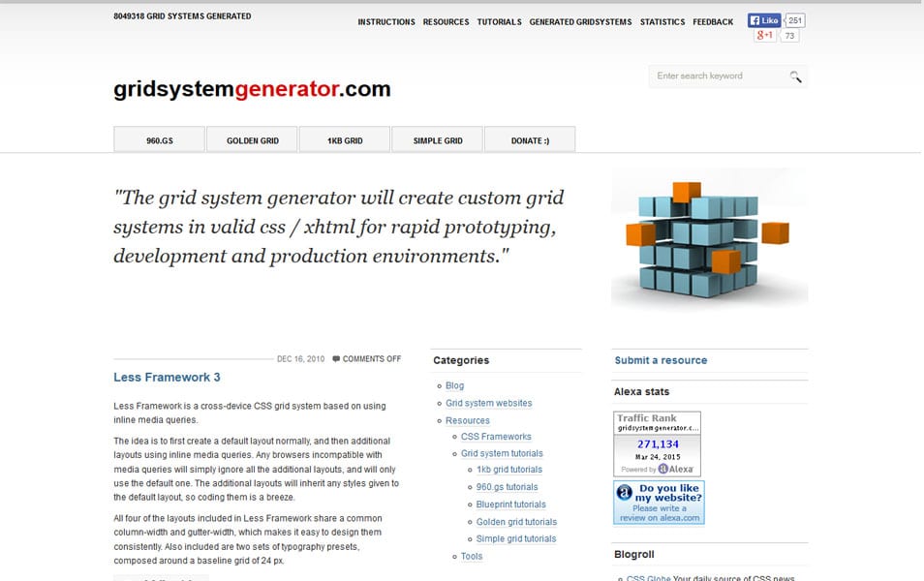Open Grid system tutorials subcategory

coord(502,453)
